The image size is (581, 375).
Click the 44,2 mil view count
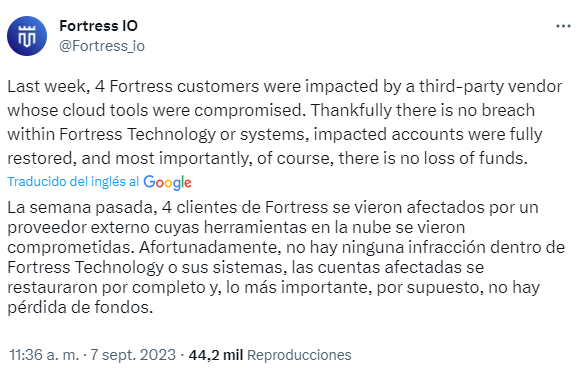(216, 355)
